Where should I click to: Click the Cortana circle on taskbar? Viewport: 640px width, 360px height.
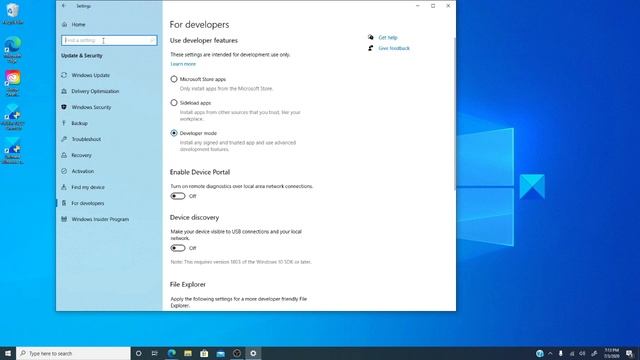coord(139,353)
